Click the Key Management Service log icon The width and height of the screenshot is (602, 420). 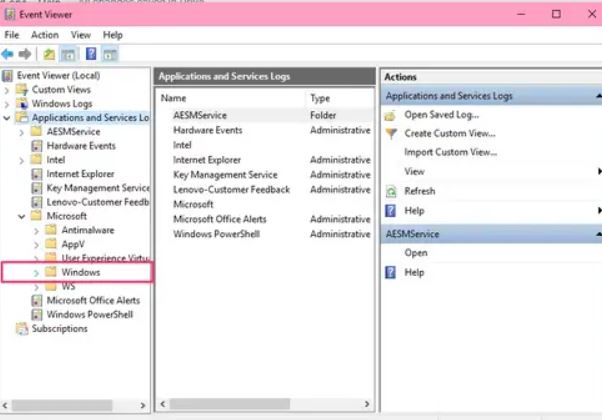coord(37,188)
